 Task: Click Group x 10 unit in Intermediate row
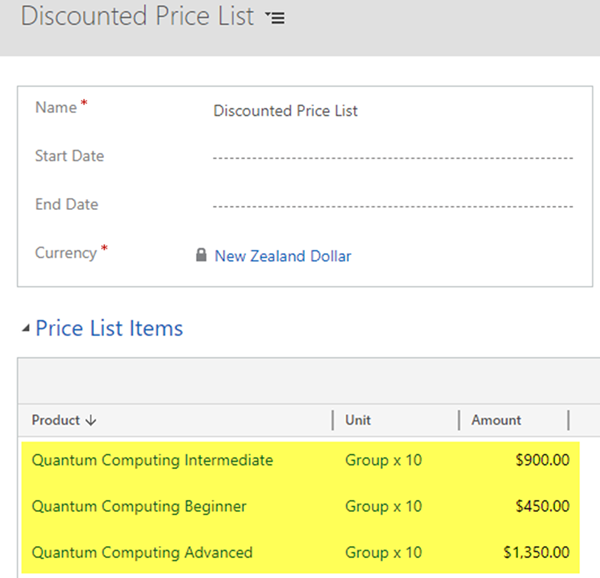tap(383, 460)
